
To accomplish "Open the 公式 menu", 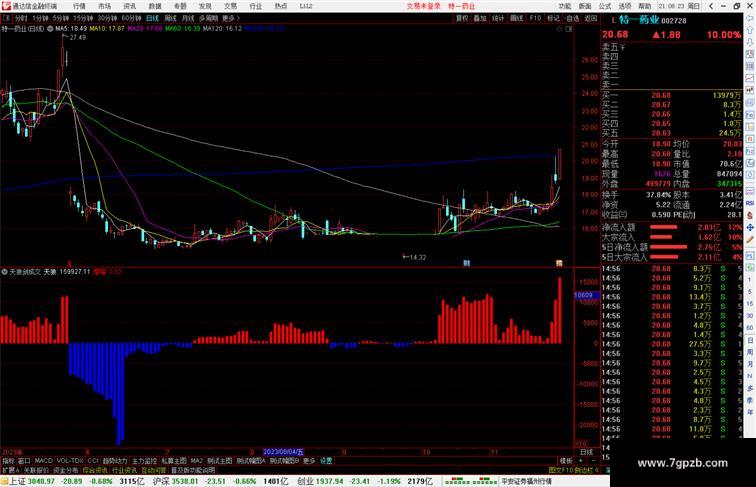I will [x=605, y=6].
